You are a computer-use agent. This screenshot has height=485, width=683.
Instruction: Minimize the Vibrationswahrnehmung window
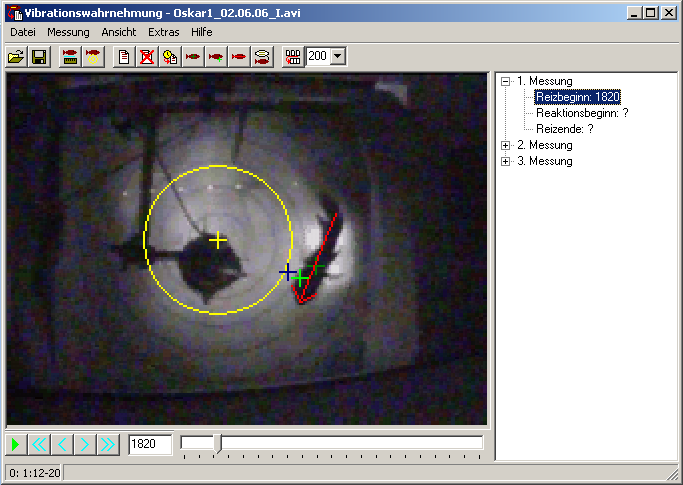pyautogui.click(x=634, y=13)
